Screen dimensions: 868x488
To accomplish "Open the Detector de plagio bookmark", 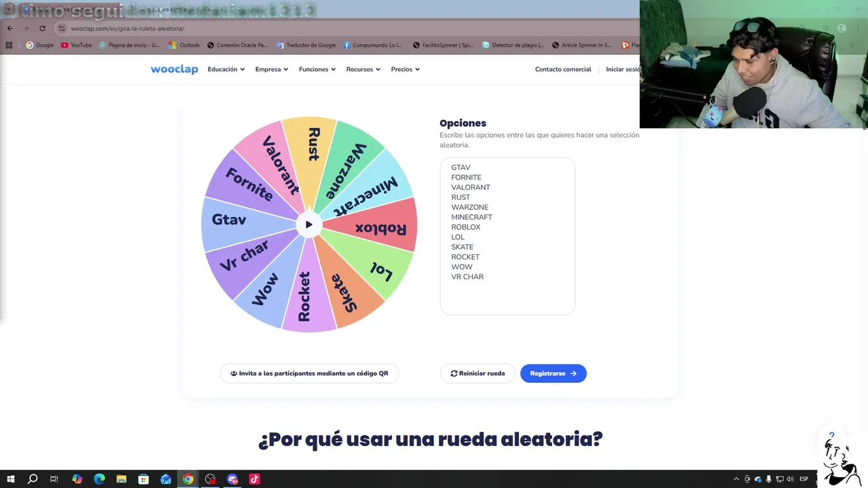I will point(513,45).
